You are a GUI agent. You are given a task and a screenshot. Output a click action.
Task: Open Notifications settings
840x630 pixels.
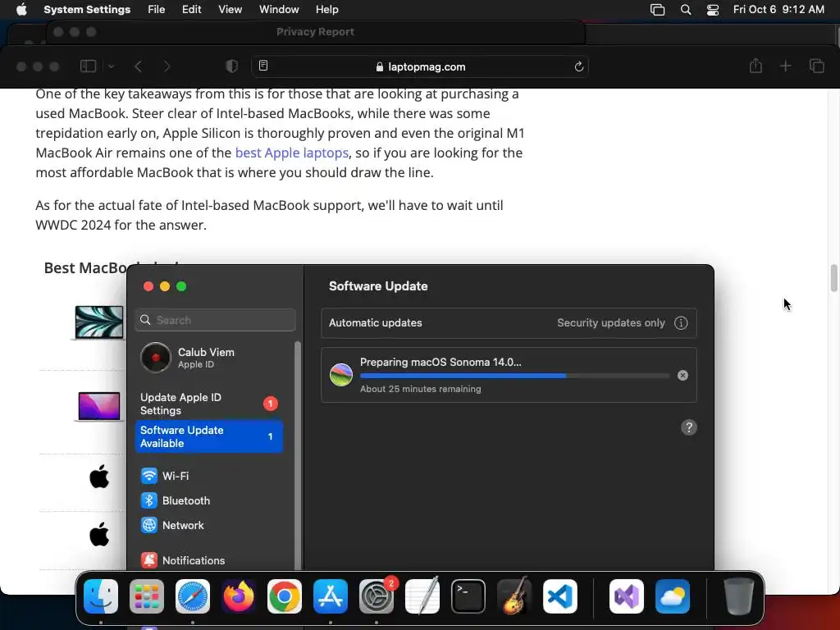(x=183, y=560)
